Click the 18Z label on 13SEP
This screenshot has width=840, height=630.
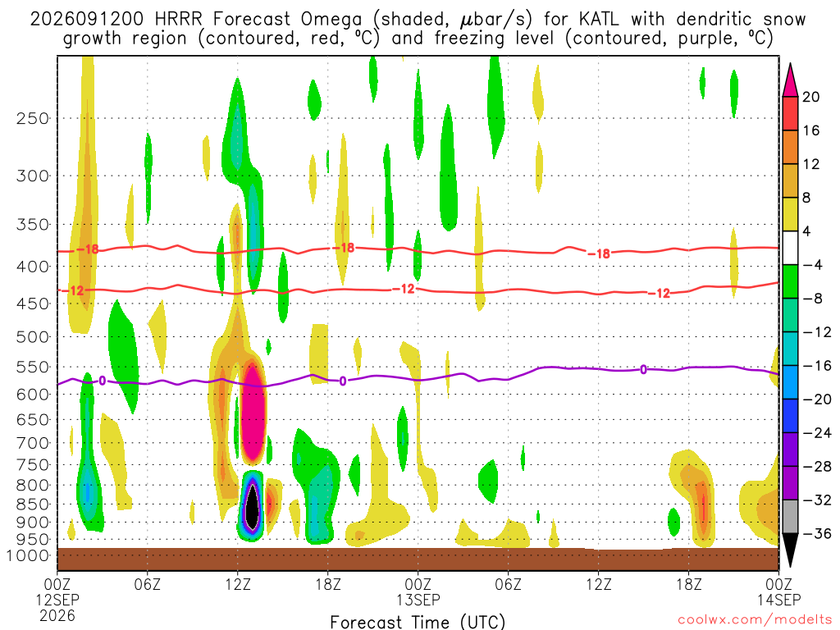(x=689, y=584)
